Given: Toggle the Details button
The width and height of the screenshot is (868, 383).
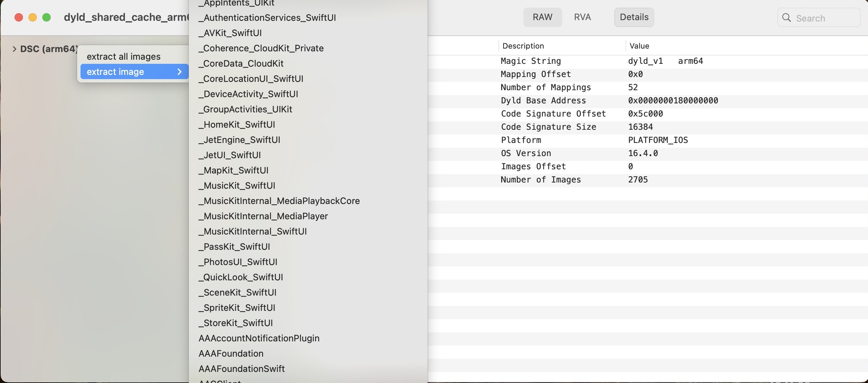Looking at the screenshot, I should (634, 17).
